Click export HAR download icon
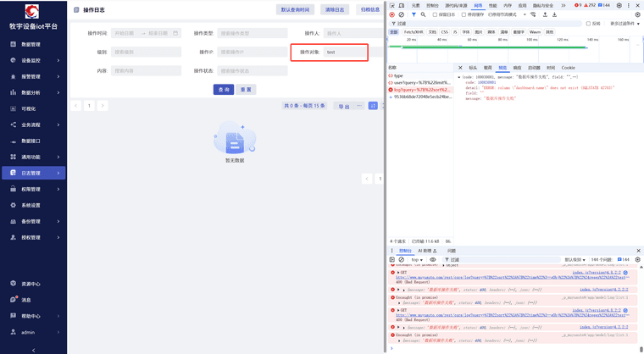Viewport: 644px width, 354px height. [x=554, y=14]
